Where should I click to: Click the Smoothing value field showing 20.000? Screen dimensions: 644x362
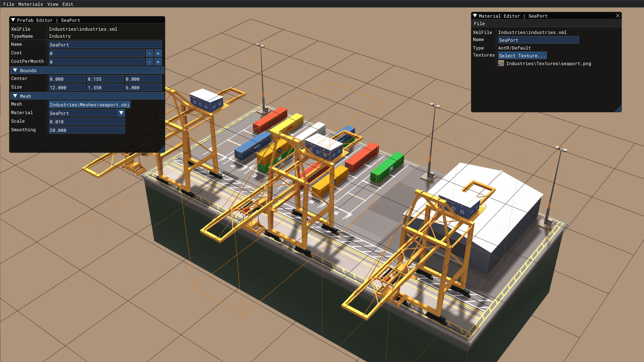87,130
